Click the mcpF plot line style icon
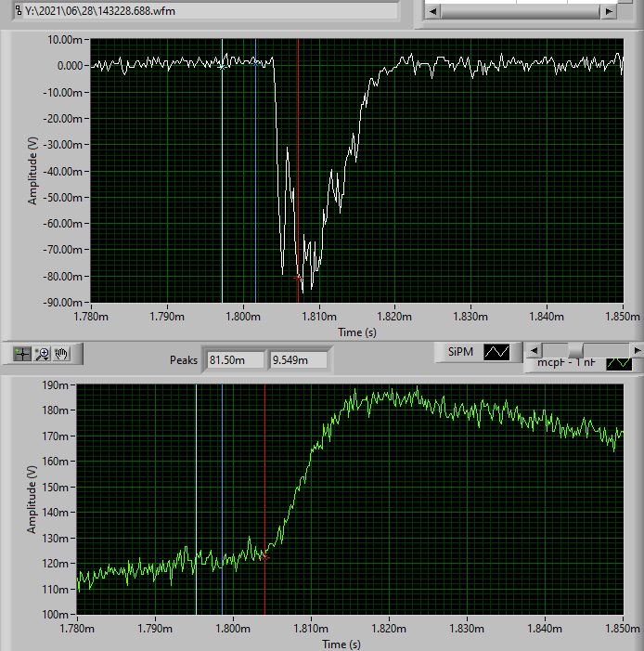644x651 pixels. (617, 365)
